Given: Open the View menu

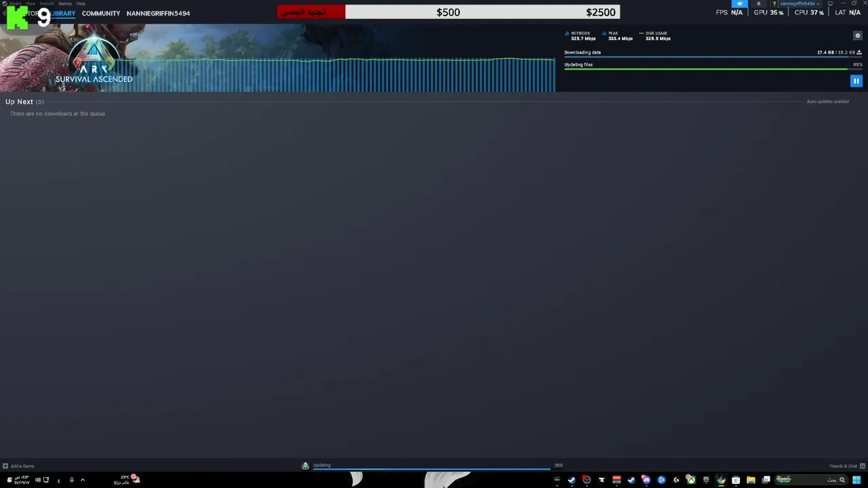Looking at the screenshot, I should coord(31,3).
